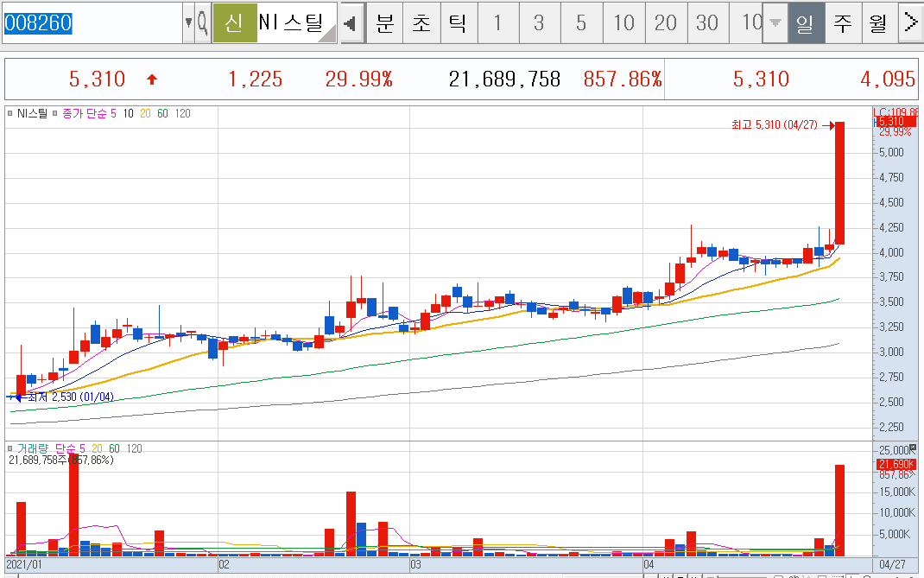Click the pink 5 in price MA legend
Image resolution: width=924 pixels, height=578 pixels.
tap(114, 113)
